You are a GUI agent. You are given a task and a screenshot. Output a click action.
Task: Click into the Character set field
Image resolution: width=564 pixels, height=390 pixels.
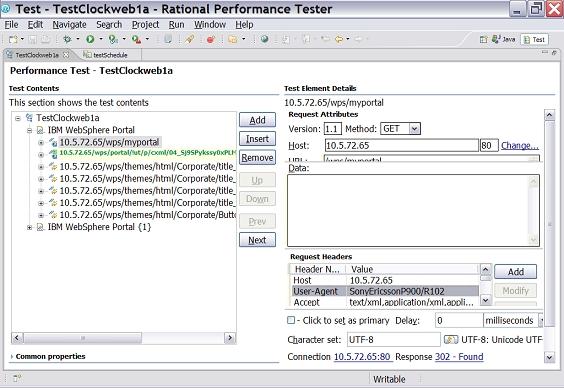coord(394,339)
